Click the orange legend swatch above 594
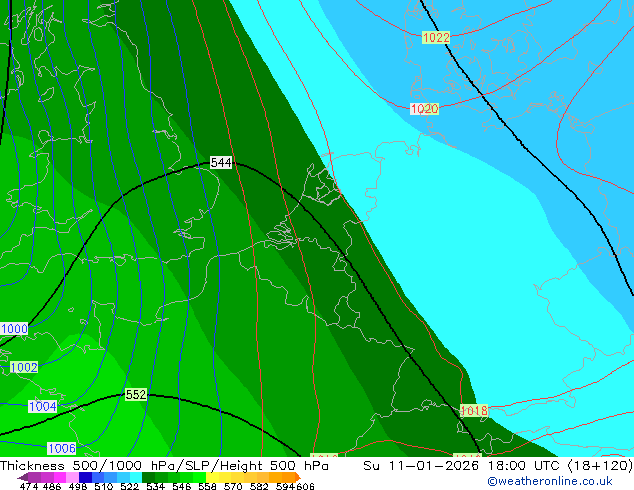634x490 pixels. [x=289, y=477]
